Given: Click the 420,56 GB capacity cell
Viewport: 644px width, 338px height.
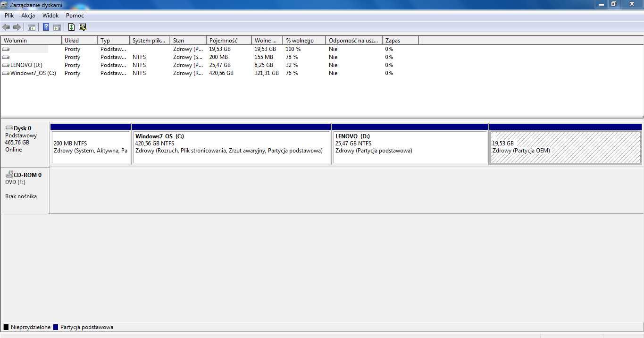Looking at the screenshot, I should coord(221,73).
